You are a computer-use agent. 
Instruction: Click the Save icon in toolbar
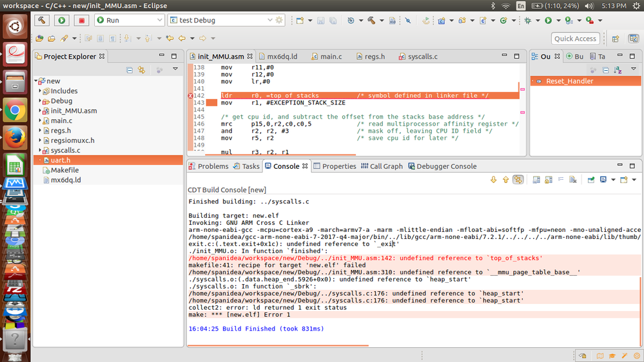tap(321, 21)
